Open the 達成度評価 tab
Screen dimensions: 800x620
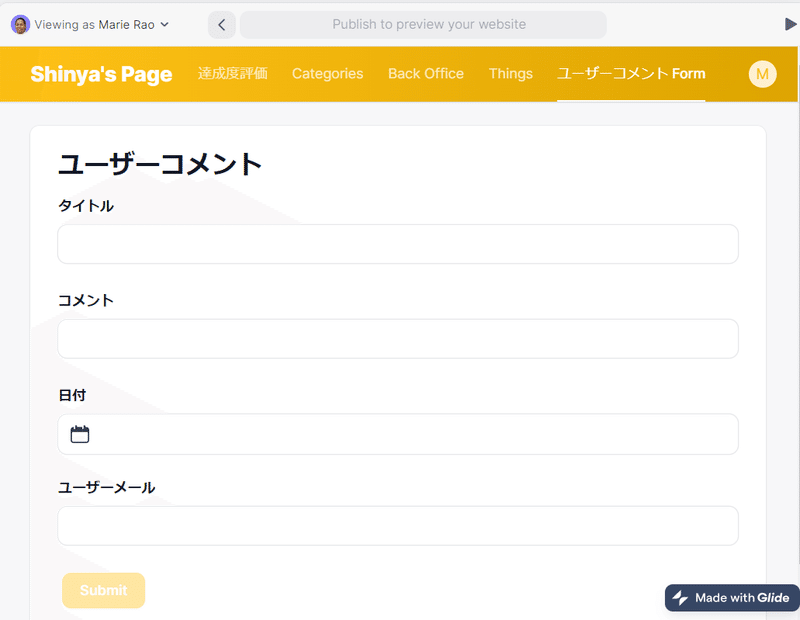tap(233, 73)
